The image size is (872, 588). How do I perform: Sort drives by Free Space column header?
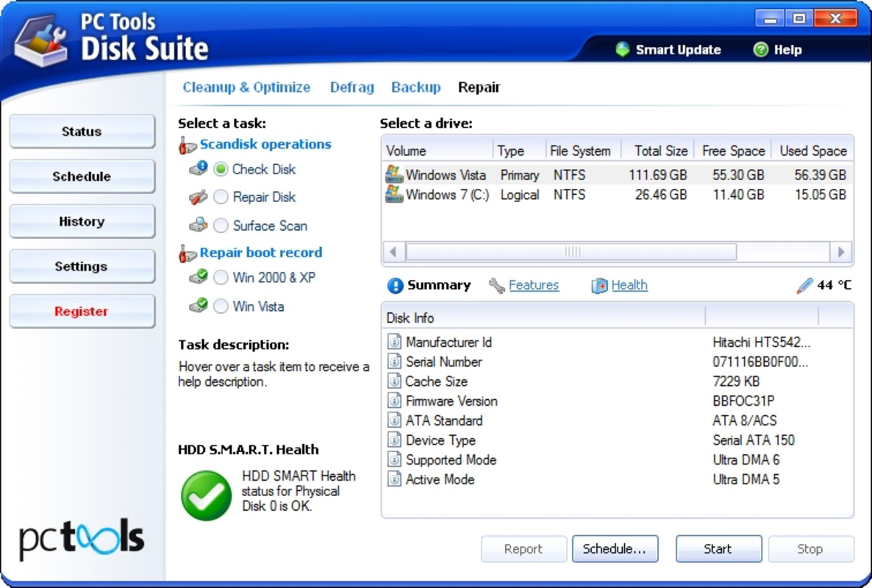(x=733, y=151)
